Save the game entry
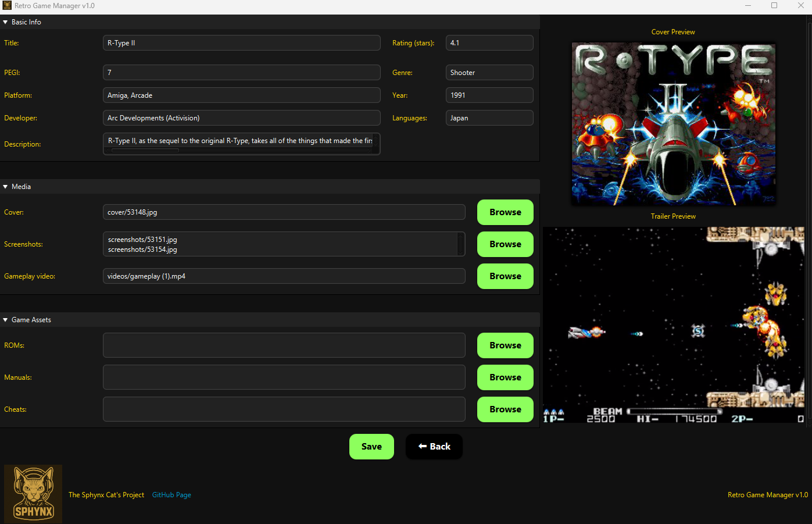This screenshot has height=524, width=812. (x=371, y=447)
